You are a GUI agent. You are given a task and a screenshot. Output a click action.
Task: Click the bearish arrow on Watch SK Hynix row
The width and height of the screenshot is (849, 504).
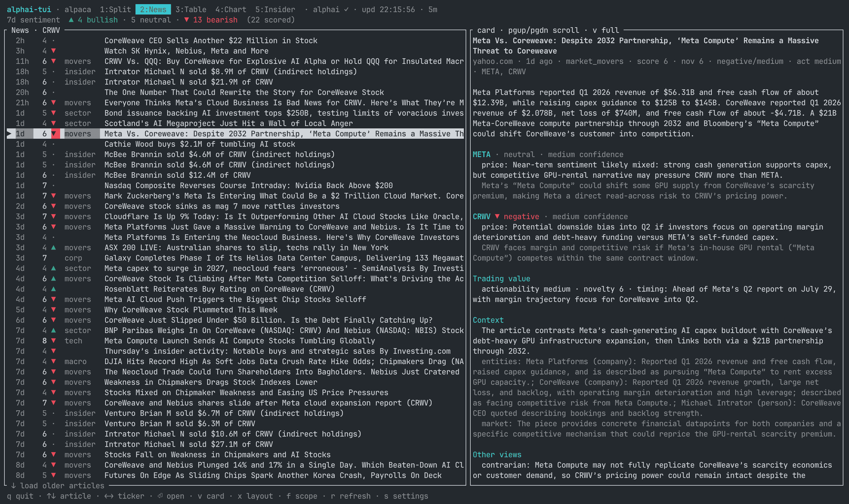click(x=53, y=51)
